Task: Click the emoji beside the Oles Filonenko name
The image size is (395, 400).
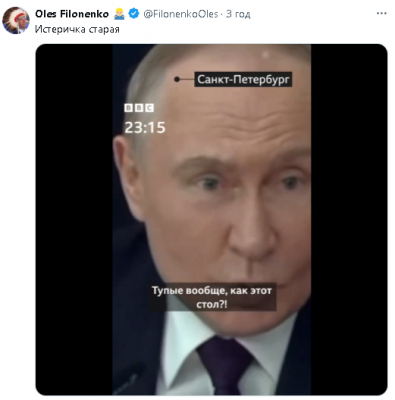Action: 119,14
